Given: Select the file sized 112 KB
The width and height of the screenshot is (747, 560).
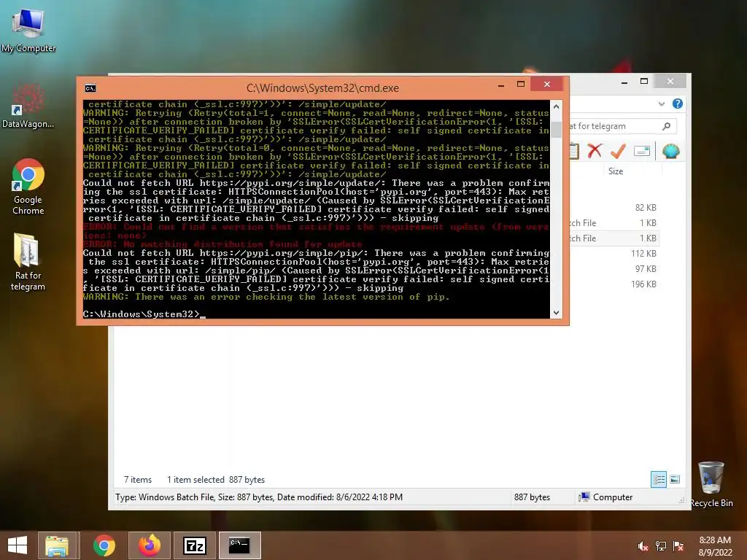Looking at the screenshot, I should pos(614,253).
